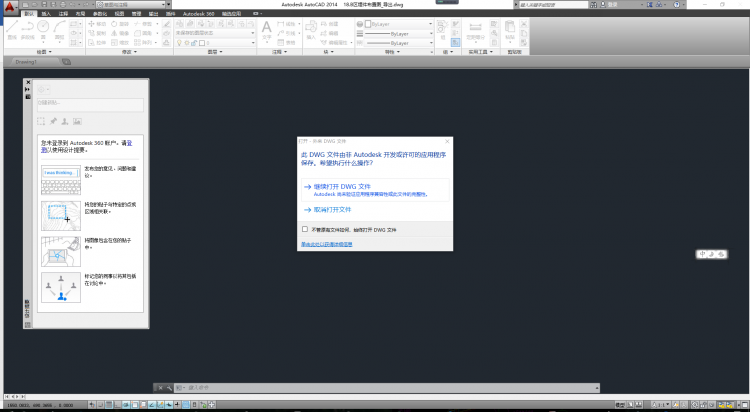
Task: Click the binoculars search icon in title bar
Action: coord(593,4)
